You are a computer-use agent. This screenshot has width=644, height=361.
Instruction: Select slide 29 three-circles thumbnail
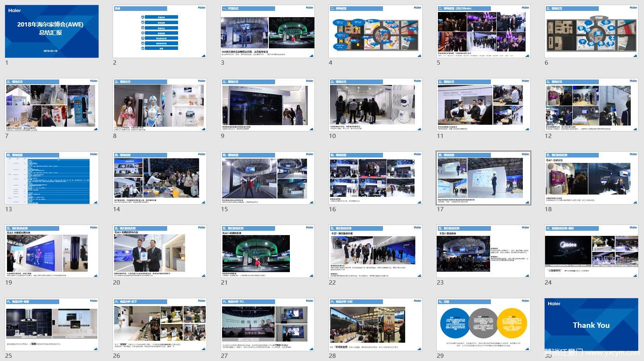click(483, 325)
